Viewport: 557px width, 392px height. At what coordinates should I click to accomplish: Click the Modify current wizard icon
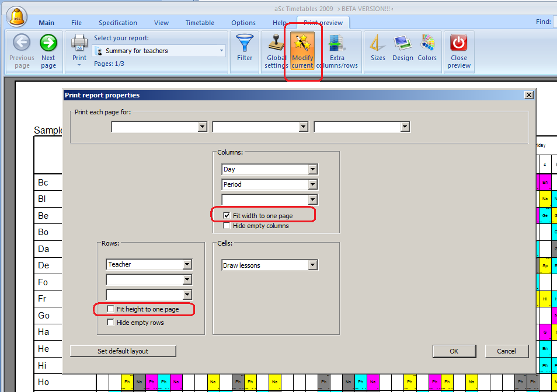pyautogui.click(x=302, y=43)
